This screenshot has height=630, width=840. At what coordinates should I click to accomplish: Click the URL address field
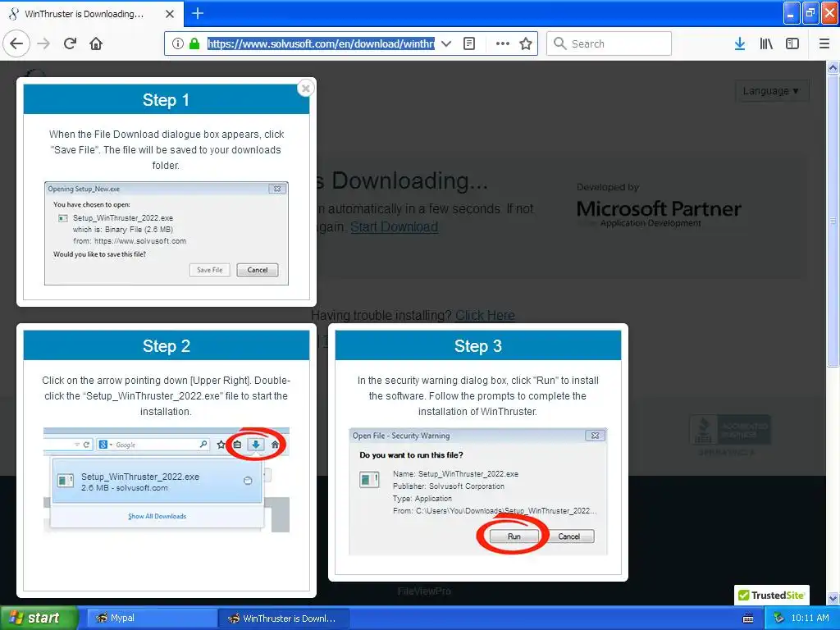(321, 43)
